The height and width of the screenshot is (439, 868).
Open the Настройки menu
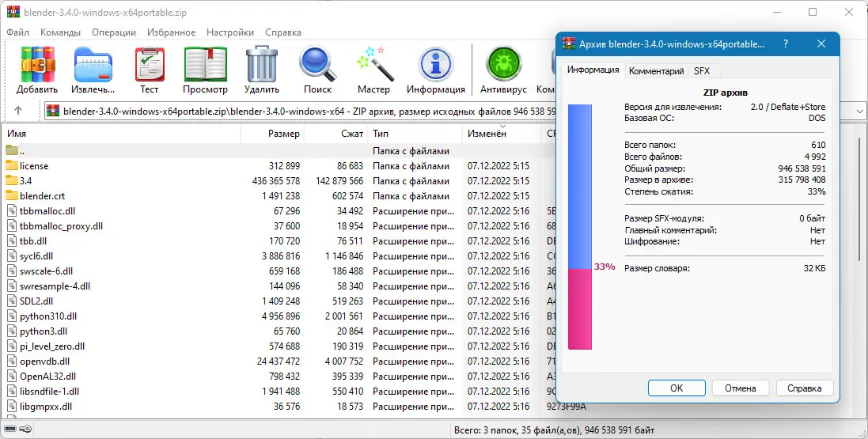tap(230, 32)
